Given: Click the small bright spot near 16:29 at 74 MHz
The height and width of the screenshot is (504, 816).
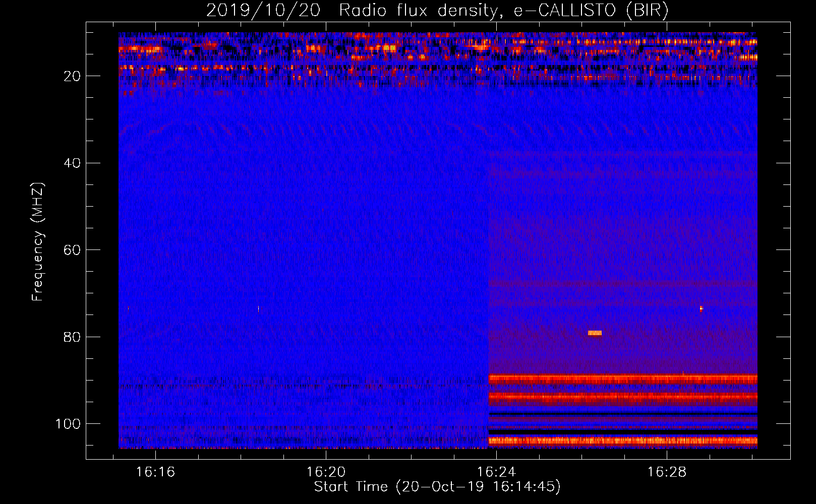Looking at the screenshot, I should 701,308.
